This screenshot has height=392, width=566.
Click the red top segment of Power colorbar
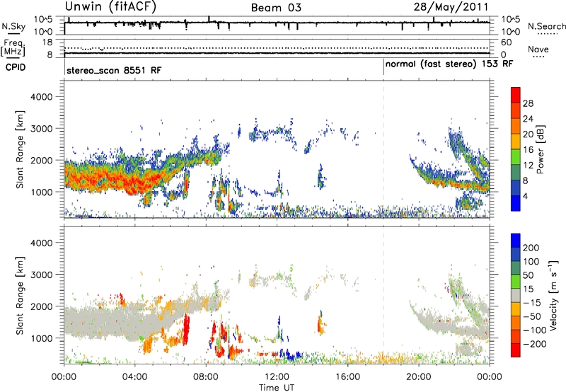tap(516, 95)
